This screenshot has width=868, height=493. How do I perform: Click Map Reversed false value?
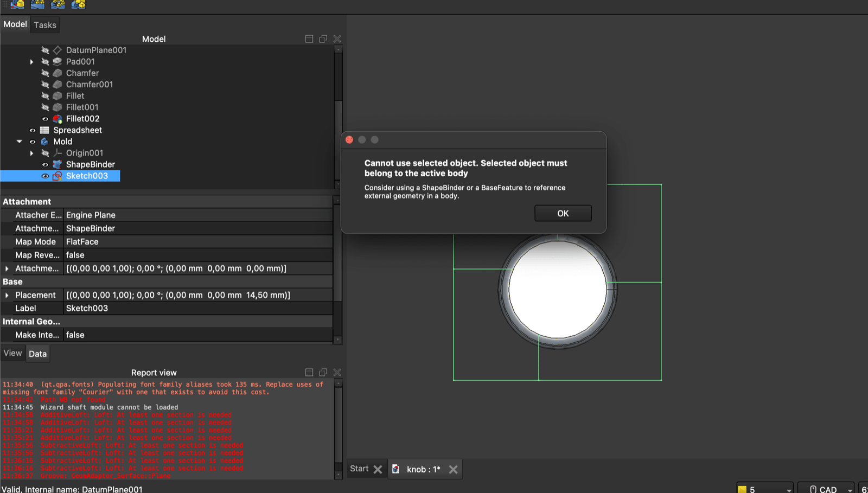[x=198, y=255]
